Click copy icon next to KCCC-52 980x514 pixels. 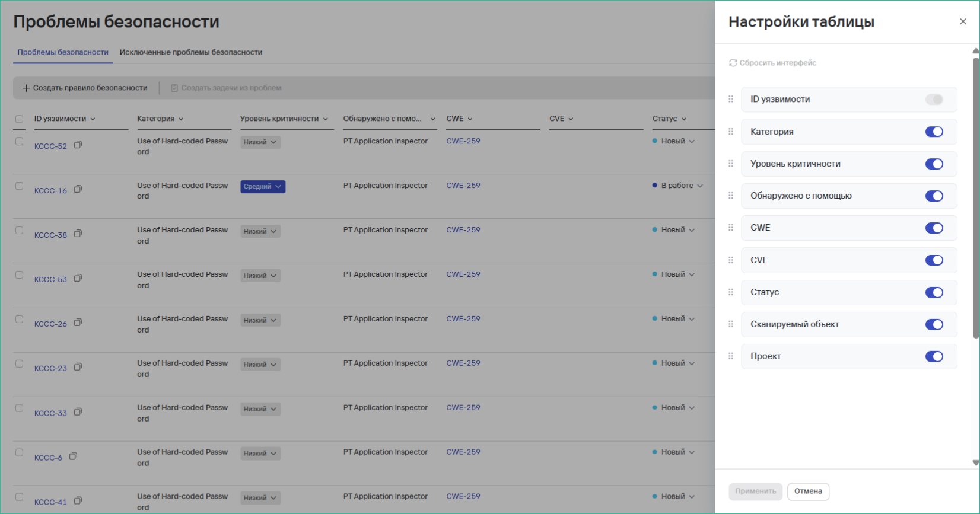pos(78,145)
